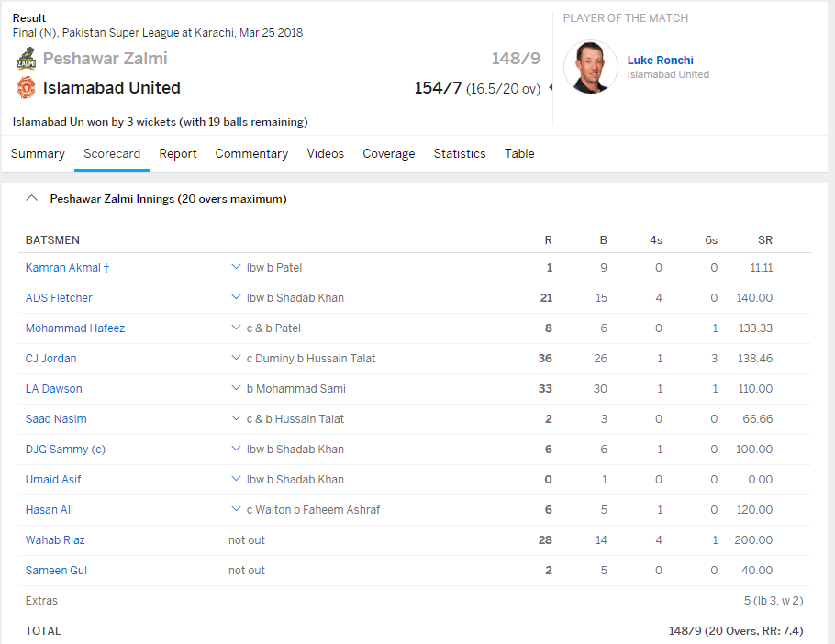Open Luke Ronchi's player profile link
Viewport: 835px width, 644px height.
click(660, 61)
